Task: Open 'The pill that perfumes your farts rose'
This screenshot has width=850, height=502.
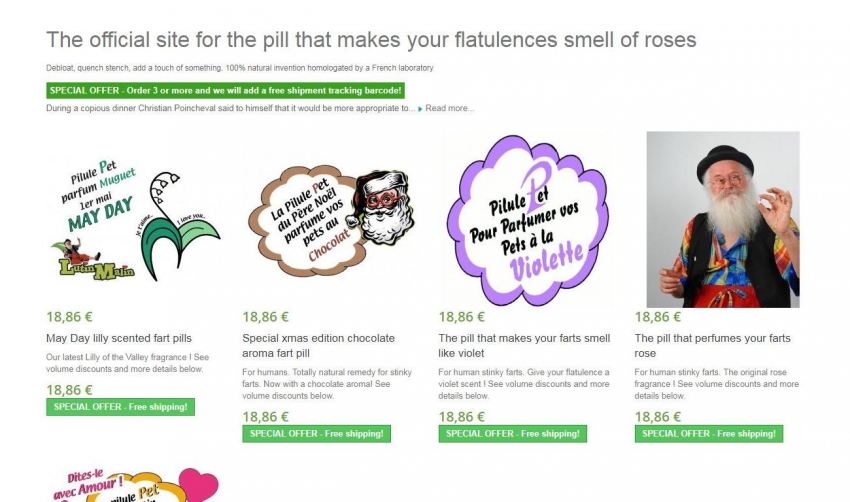Action: pos(712,346)
